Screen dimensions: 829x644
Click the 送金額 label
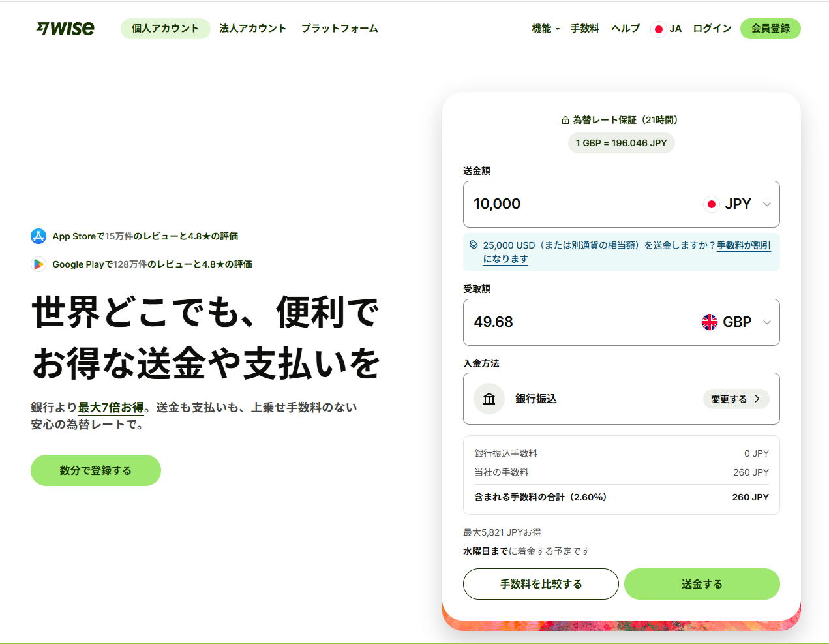pyautogui.click(x=477, y=171)
